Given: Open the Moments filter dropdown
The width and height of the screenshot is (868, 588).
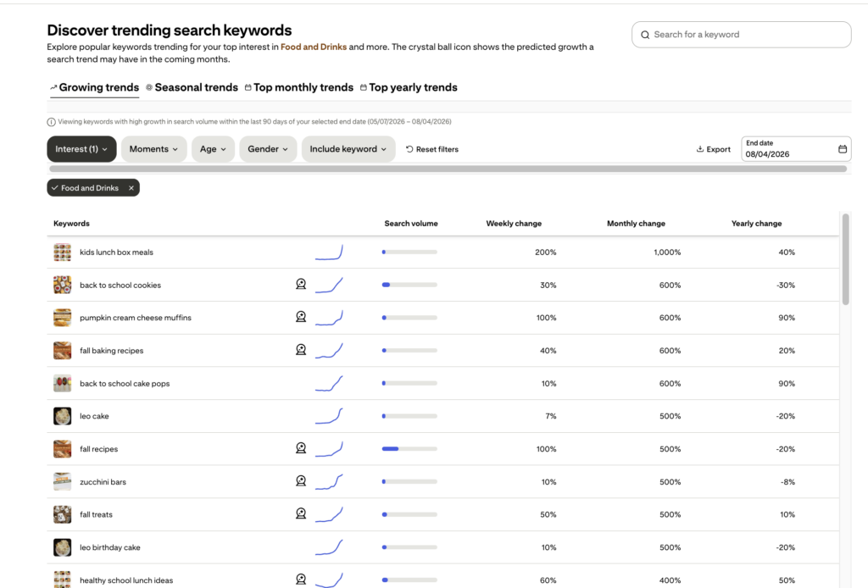Looking at the screenshot, I should point(154,149).
